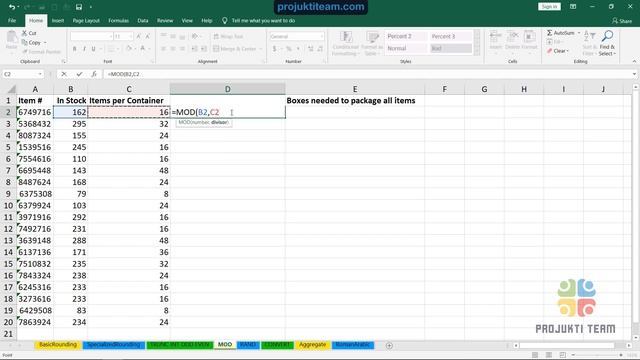Viewport: 640px width, 360px height.
Task: Click In Stock value 292
Action: 70,217
